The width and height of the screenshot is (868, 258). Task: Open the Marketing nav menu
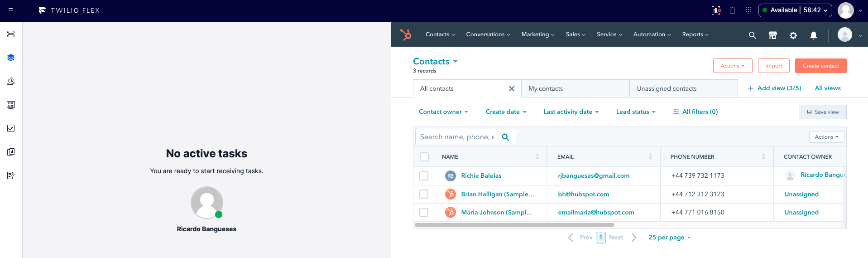coord(538,34)
